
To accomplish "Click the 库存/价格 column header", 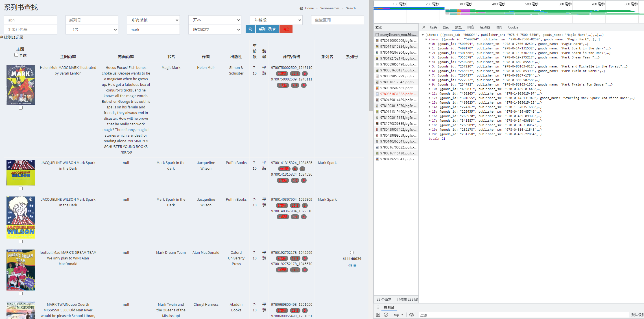I will point(292,57).
